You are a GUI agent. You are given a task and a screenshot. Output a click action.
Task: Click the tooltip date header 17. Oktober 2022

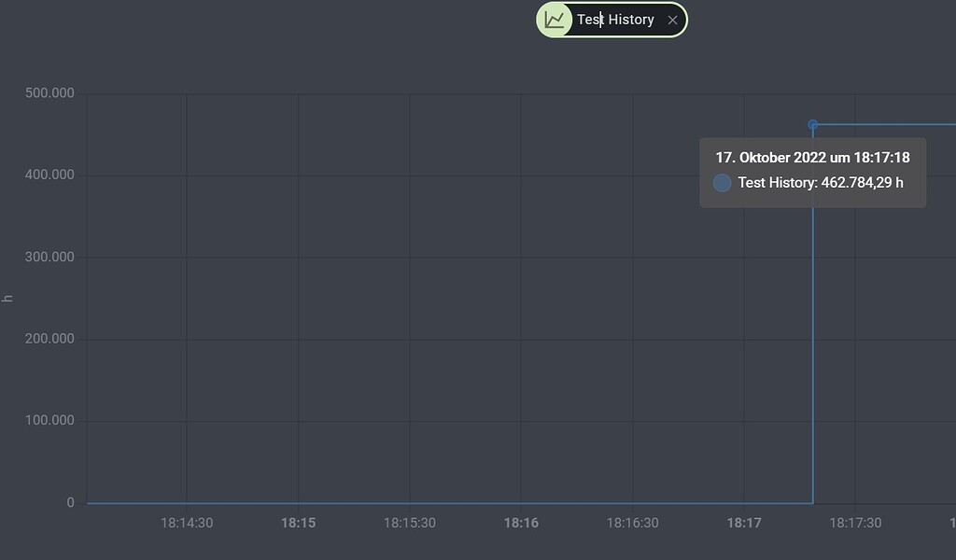click(x=812, y=158)
